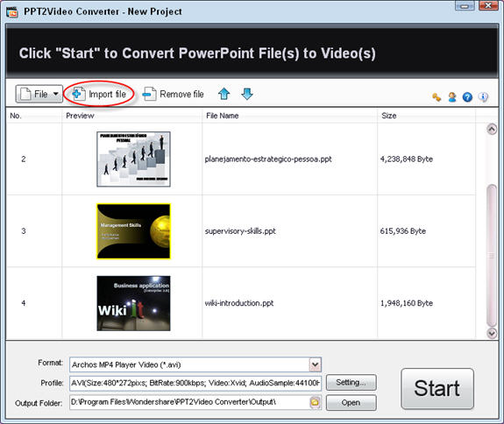This screenshot has width=504, height=424.
Task: Click the user account icon
Action: (x=452, y=97)
